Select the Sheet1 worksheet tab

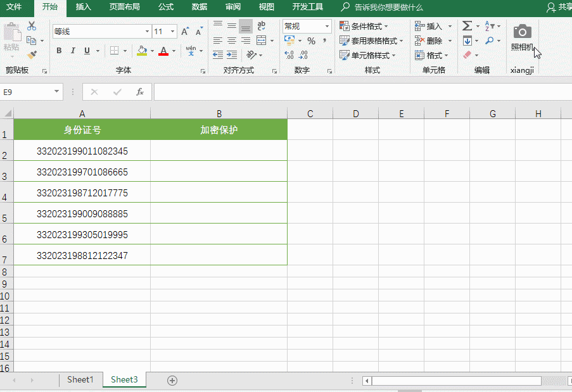(x=80, y=380)
